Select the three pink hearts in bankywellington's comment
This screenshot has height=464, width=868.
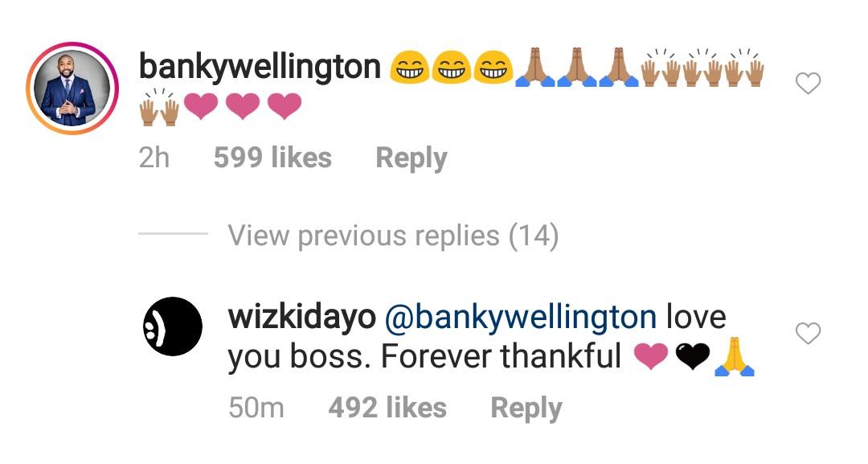[243, 106]
